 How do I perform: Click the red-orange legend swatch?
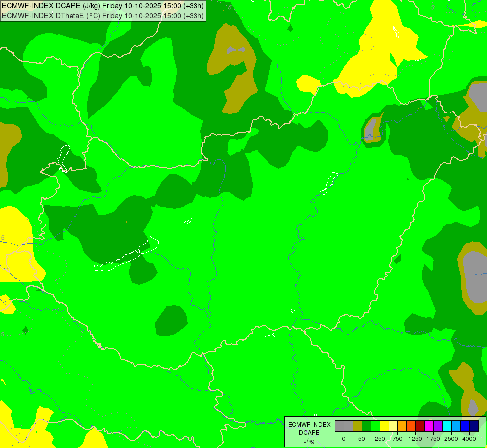[411, 426]
